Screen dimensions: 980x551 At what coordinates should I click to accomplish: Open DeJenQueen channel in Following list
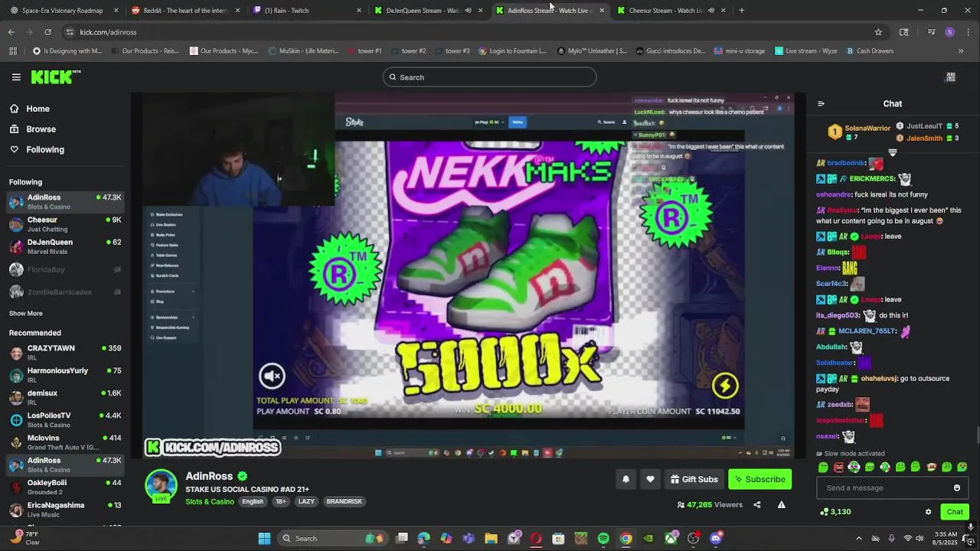click(x=65, y=246)
